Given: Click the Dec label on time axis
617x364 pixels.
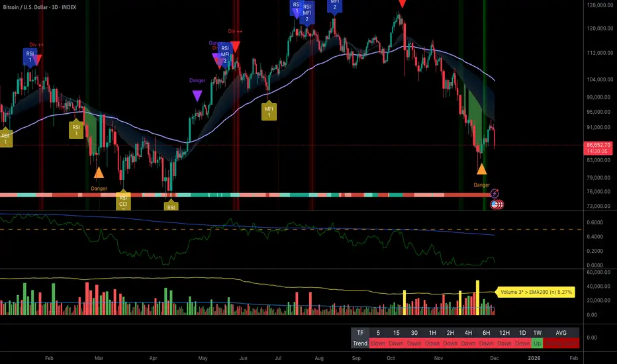Looking at the screenshot, I should tap(495, 358).
